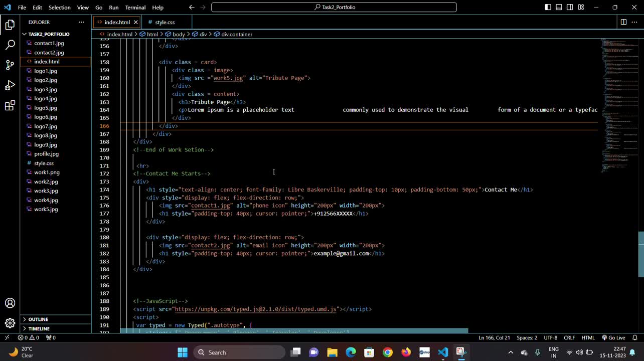Screen dimensions: 644x361
Task: Open the File menu
Action: [22, 7]
